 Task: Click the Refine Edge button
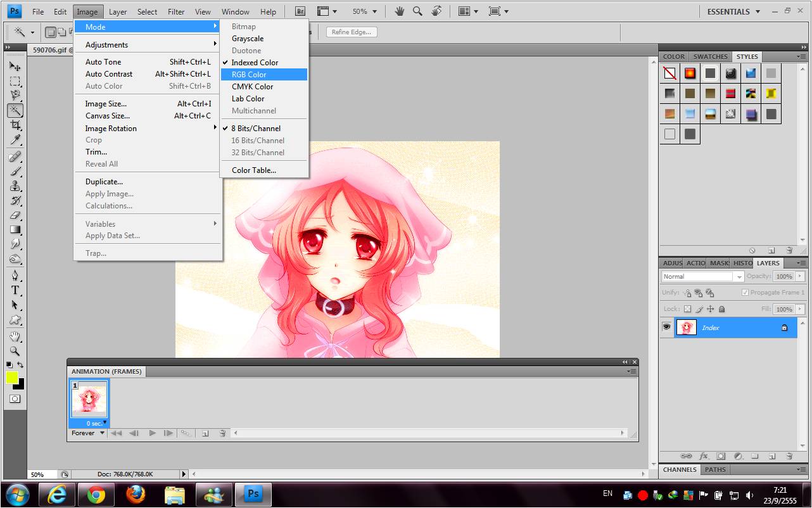coord(352,32)
